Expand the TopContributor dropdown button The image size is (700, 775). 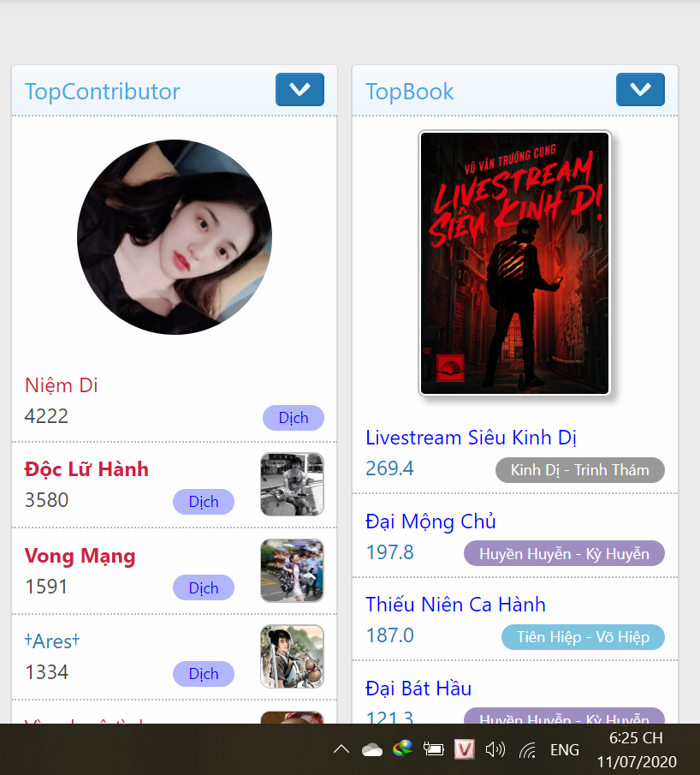pos(300,89)
